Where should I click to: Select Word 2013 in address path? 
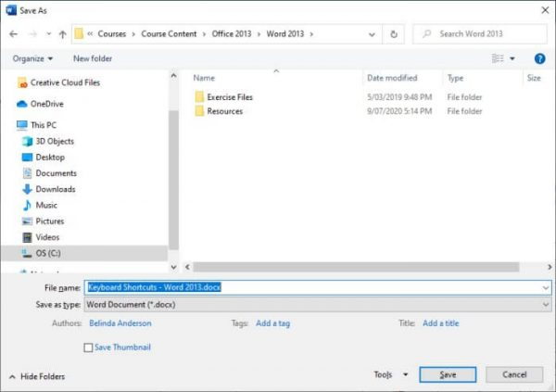point(285,33)
